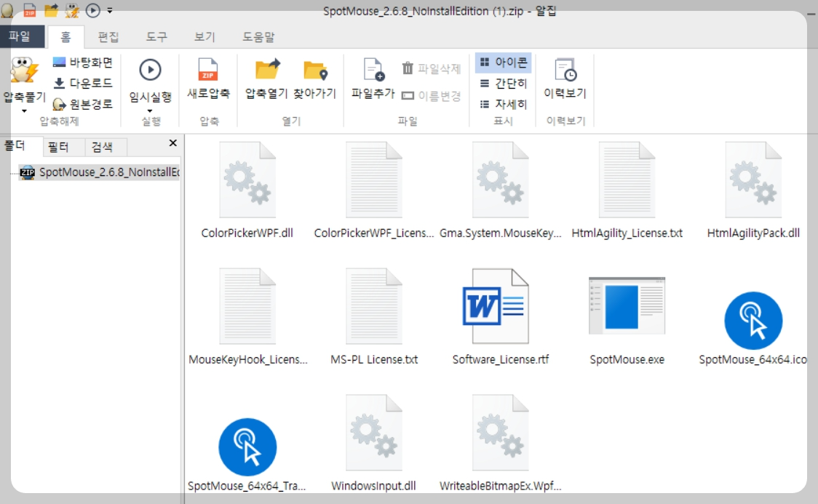Extract to 다운로드 folder
This screenshot has width=818, height=504.
coord(82,83)
